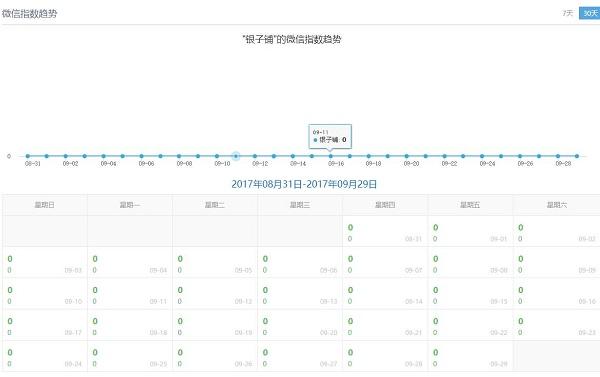Select the 30天 range button
This screenshot has height=377, width=600.
(x=590, y=13)
